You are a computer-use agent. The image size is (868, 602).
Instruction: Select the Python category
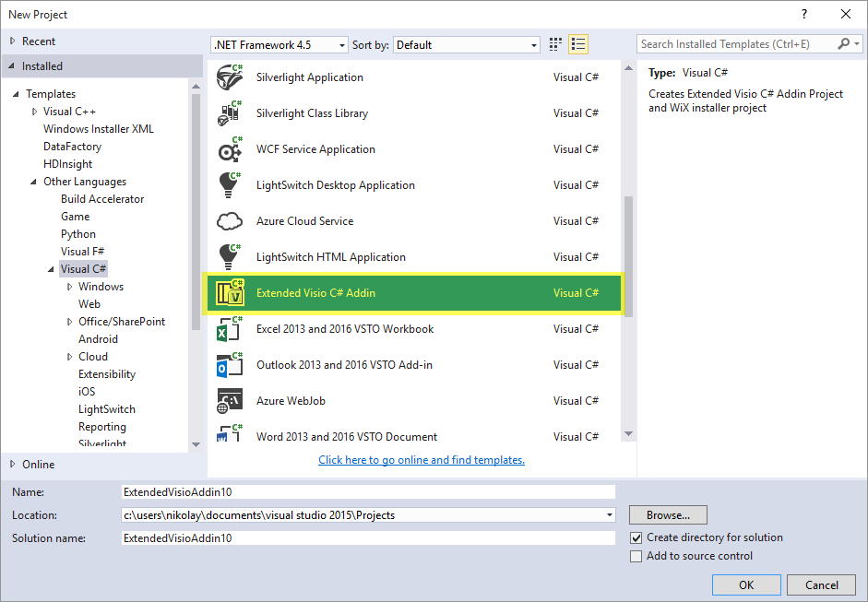[78, 234]
